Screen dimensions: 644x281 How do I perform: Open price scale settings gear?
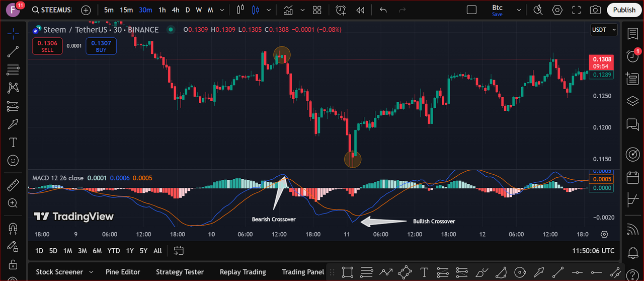coord(605,234)
